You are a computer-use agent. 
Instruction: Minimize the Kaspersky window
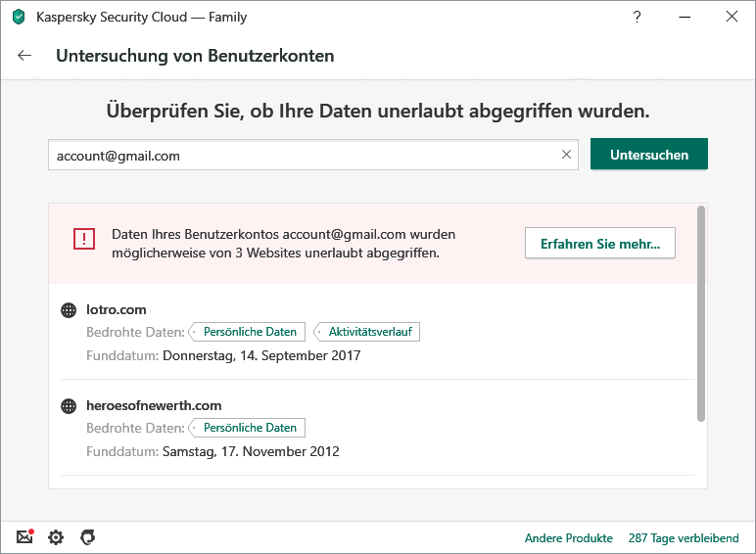pos(685,17)
